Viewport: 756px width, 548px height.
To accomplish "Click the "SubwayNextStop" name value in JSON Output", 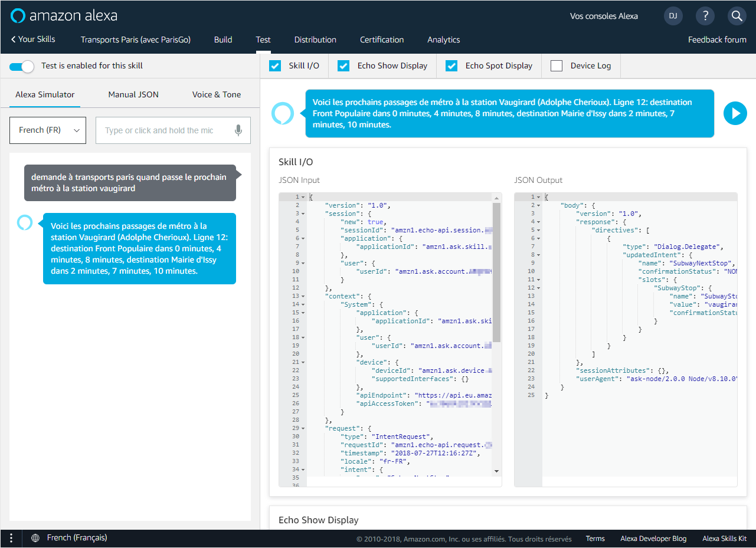I will 701,263.
